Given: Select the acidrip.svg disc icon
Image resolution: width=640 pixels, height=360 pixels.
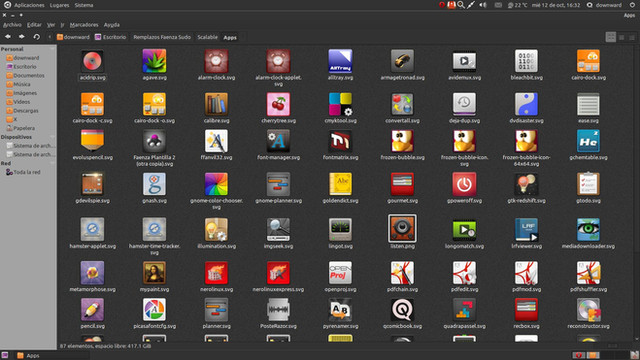Looking at the screenshot, I should 92,61.
